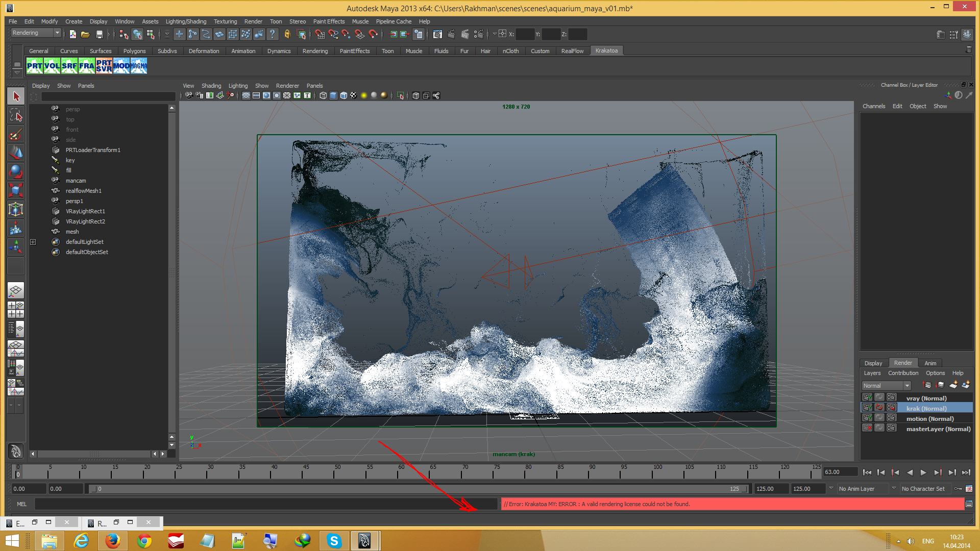Expand defaultLightSet in the outliner
This screenshot has height=551, width=980.
(x=33, y=242)
